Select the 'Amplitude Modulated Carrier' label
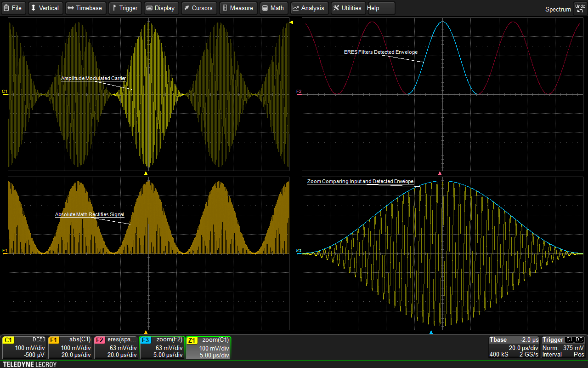The height and width of the screenshot is (368, 588). coord(93,79)
